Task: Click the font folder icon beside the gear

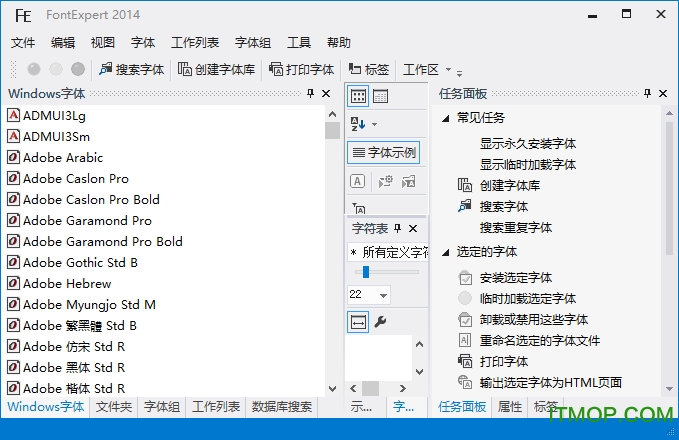Action: [x=408, y=181]
